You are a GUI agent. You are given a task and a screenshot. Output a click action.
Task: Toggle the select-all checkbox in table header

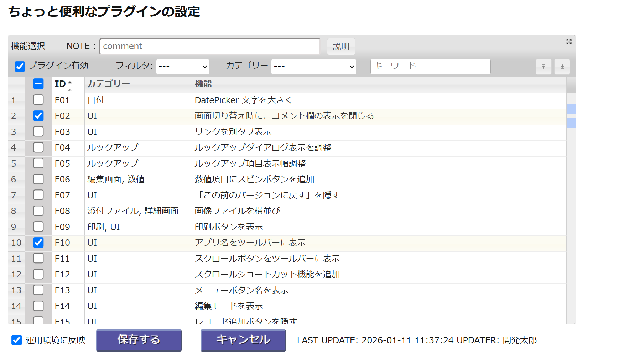[38, 84]
